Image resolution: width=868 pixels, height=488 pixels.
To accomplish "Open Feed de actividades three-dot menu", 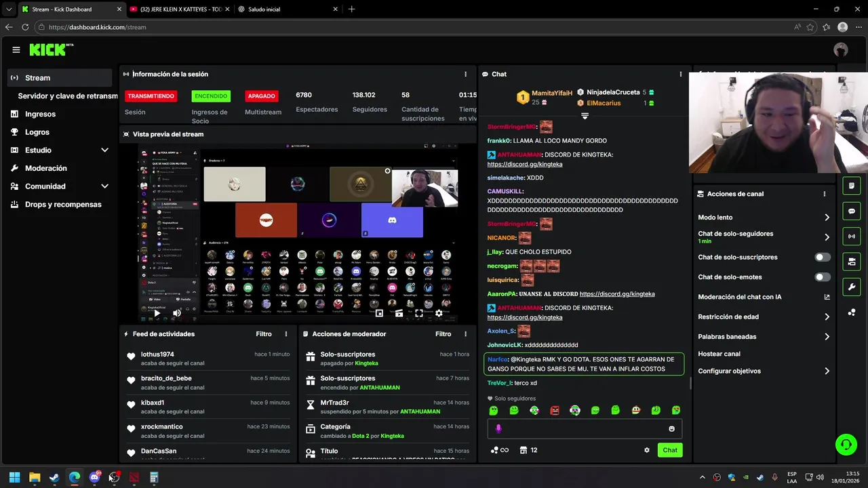I will pos(286,334).
